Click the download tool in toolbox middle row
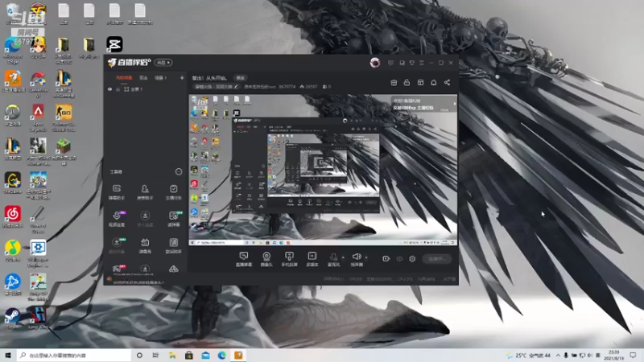This screenshot has width=644, height=362. pos(145,219)
